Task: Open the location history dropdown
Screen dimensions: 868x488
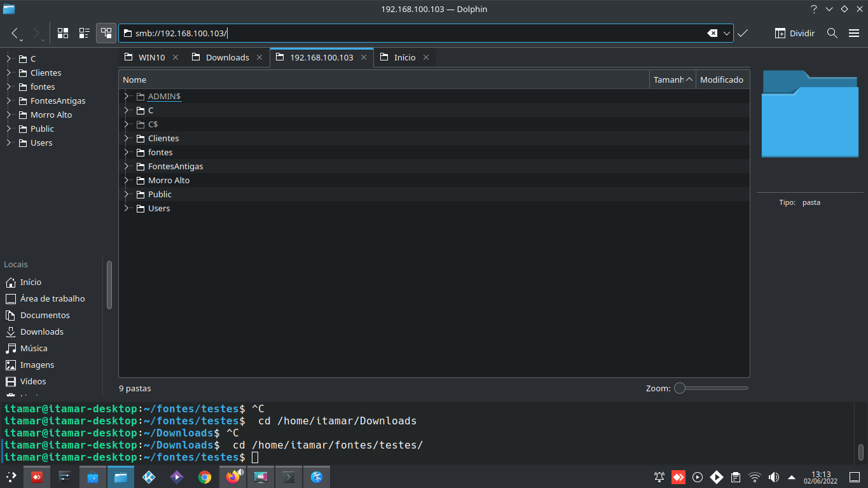Action: click(727, 33)
